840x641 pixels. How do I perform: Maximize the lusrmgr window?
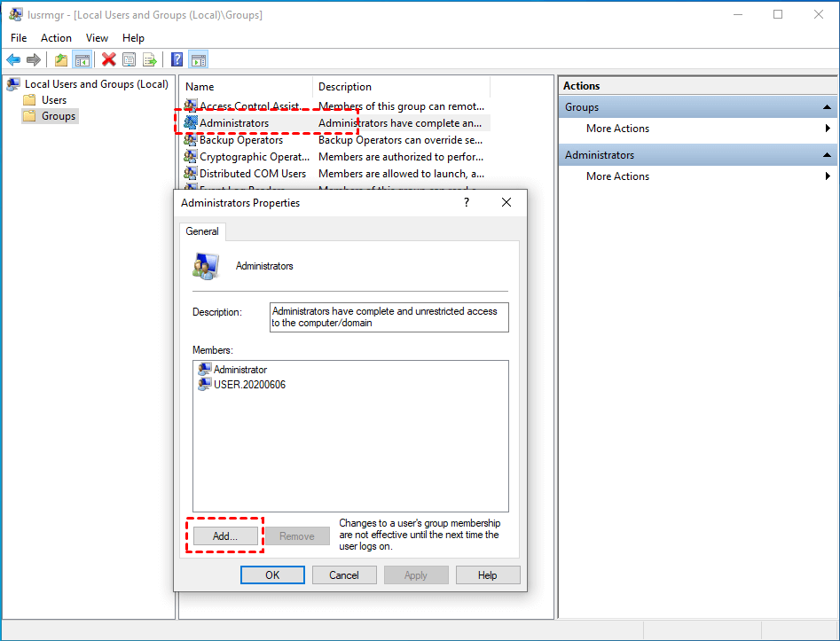tap(778, 14)
